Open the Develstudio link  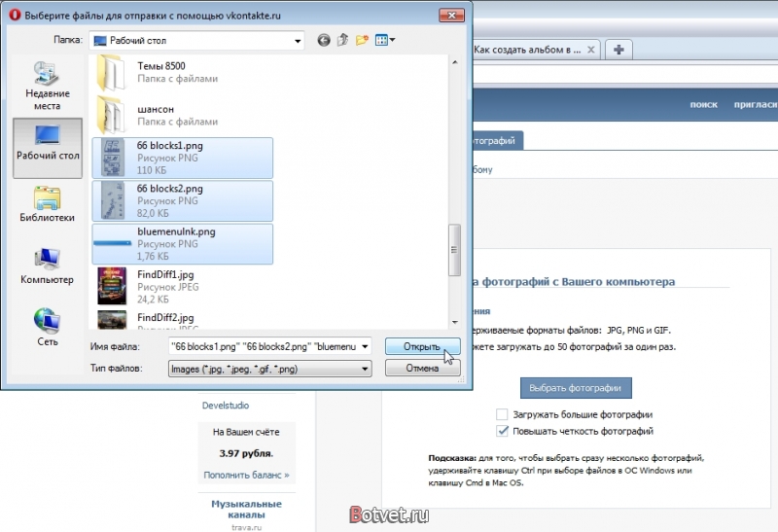pos(226,406)
